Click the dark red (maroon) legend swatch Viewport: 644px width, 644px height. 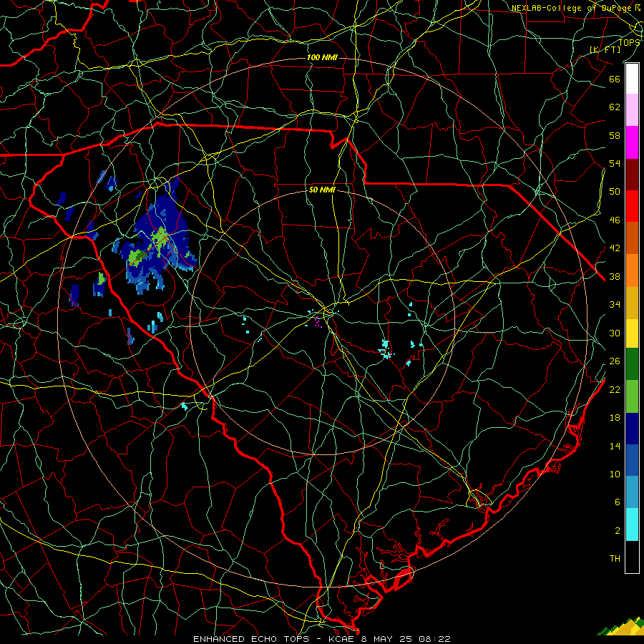click(x=632, y=174)
